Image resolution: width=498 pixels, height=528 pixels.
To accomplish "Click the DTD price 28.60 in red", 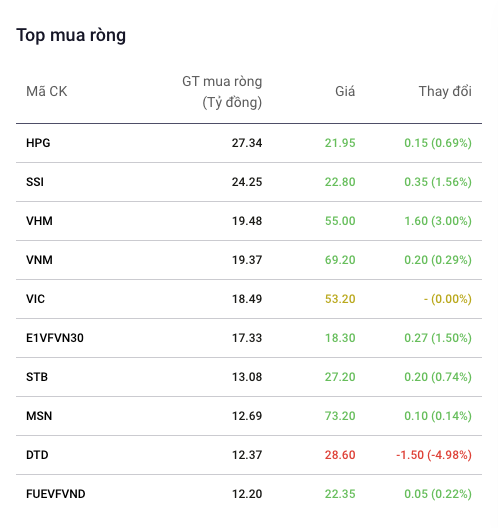I will (x=340, y=455).
